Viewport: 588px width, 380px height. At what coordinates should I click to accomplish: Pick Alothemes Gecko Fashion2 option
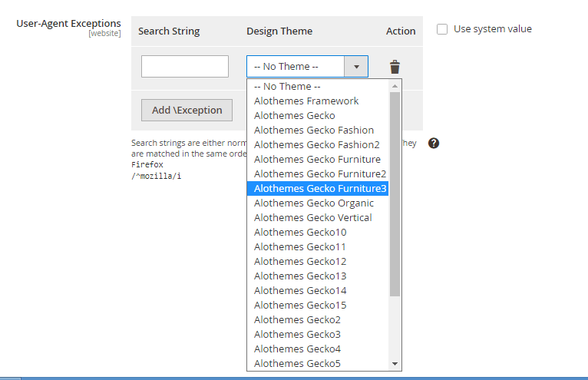pyautogui.click(x=317, y=145)
